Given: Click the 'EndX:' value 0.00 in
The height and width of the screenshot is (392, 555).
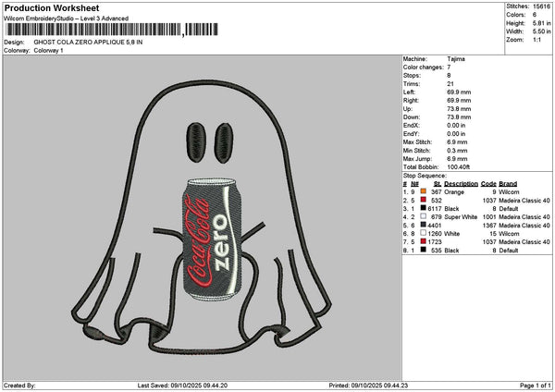Looking at the screenshot, I should (456, 126).
